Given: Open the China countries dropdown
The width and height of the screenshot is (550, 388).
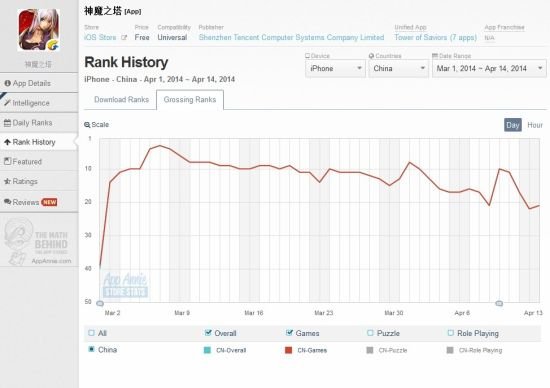Looking at the screenshot, I should click(x=398, y=68).
